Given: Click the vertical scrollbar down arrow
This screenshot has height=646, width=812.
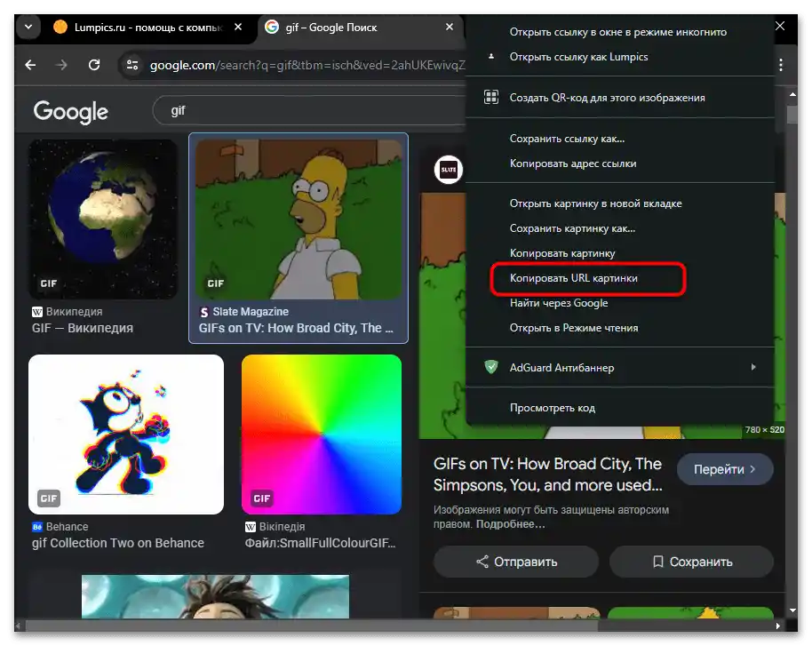Looking at the screenshot, I should coord(792,610).
